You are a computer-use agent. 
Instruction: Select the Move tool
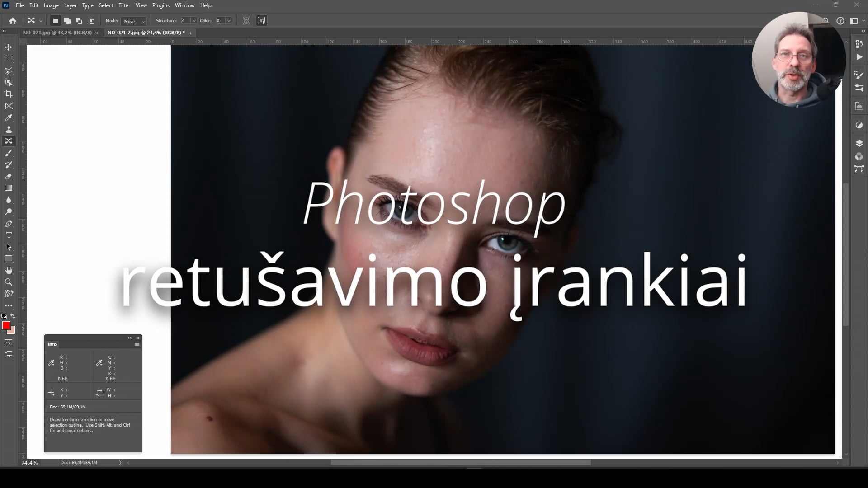pyautogui.click(x=9, y=47)
